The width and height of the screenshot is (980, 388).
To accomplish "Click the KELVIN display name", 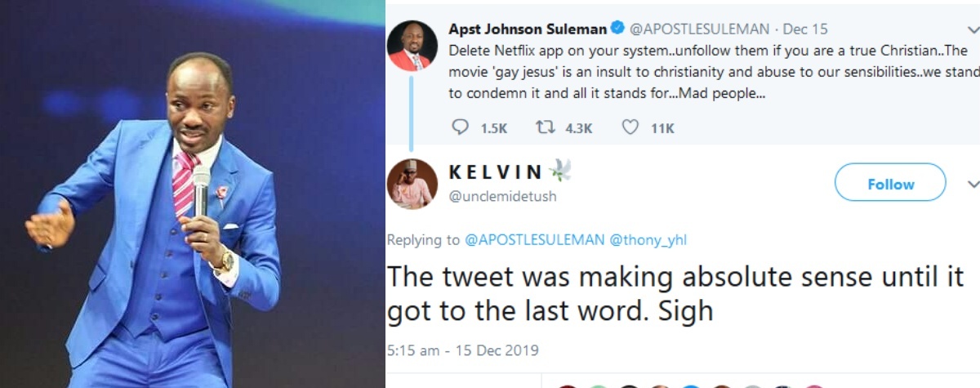I will point(496,172).
